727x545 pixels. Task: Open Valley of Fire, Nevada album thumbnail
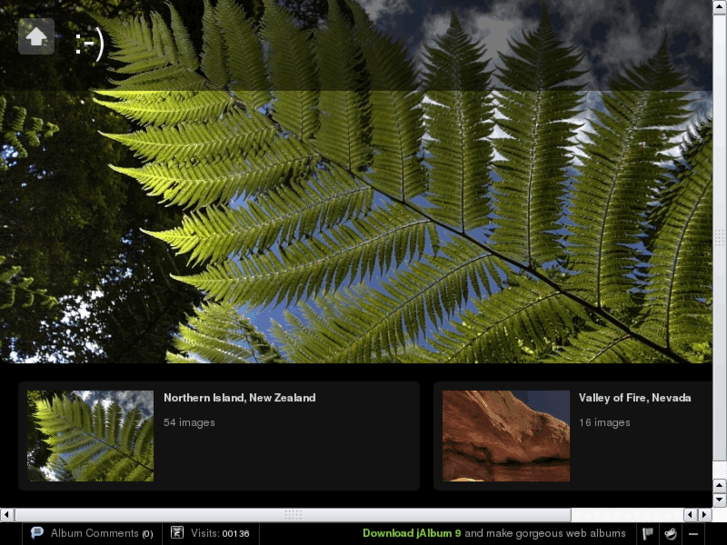pyautogui.click(x=506, y=436)
